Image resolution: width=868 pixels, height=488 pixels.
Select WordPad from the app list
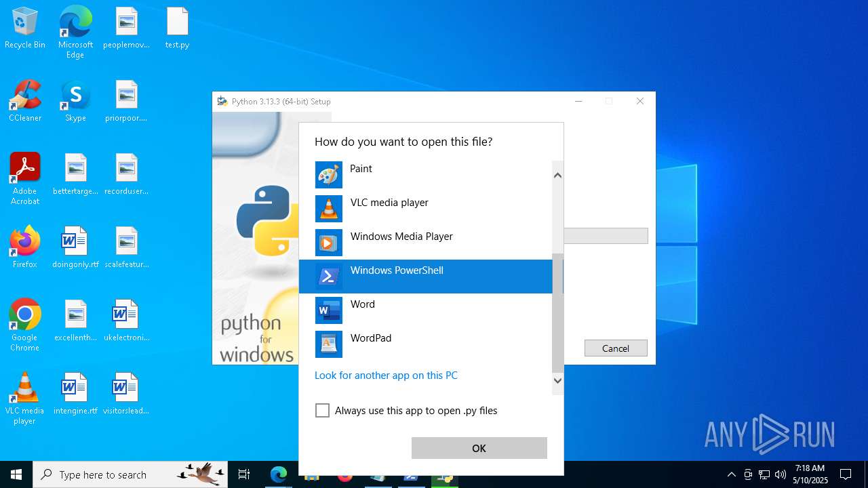point(426,344)
